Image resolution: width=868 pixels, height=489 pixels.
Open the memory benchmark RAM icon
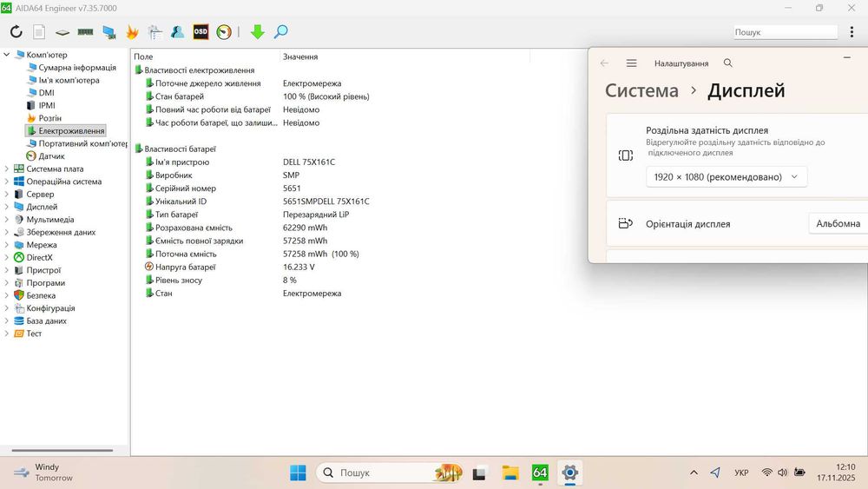(85, 32)
